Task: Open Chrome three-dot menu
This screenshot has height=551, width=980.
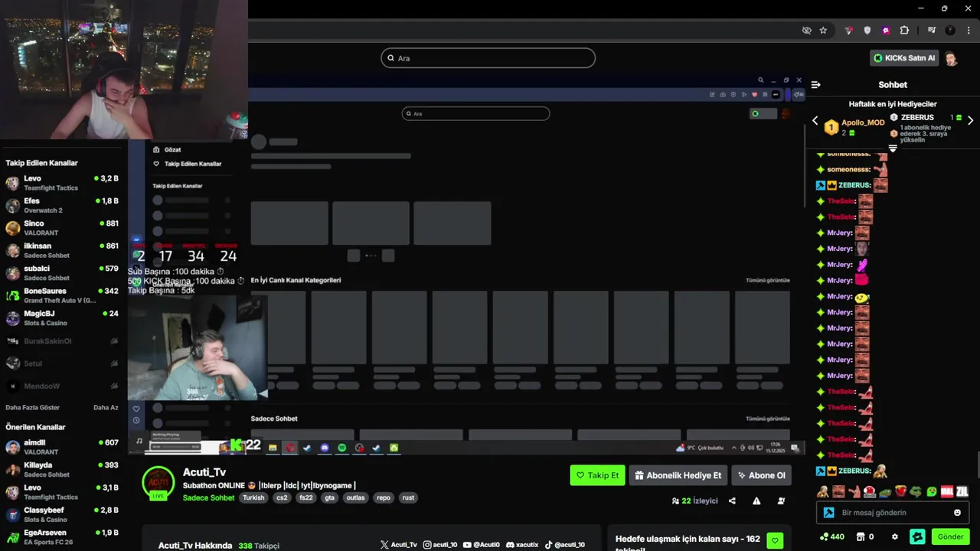Action: [968, 31]
